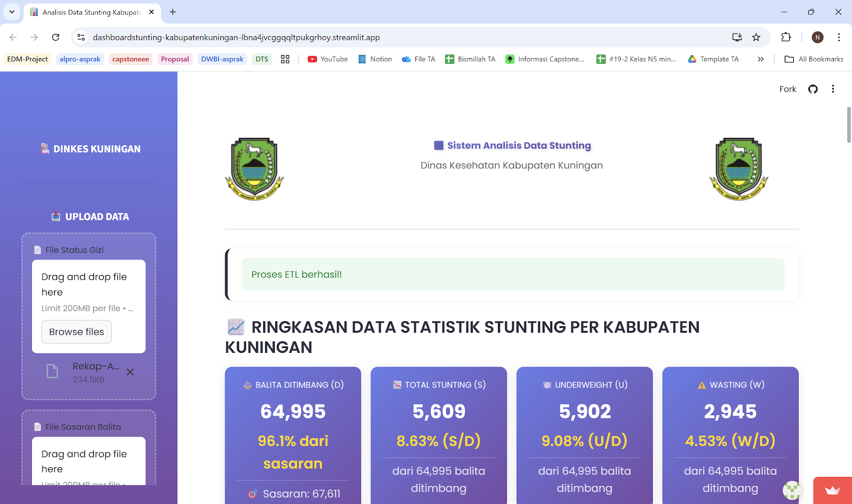Open the Proposal bookmark

coord(175,59)
